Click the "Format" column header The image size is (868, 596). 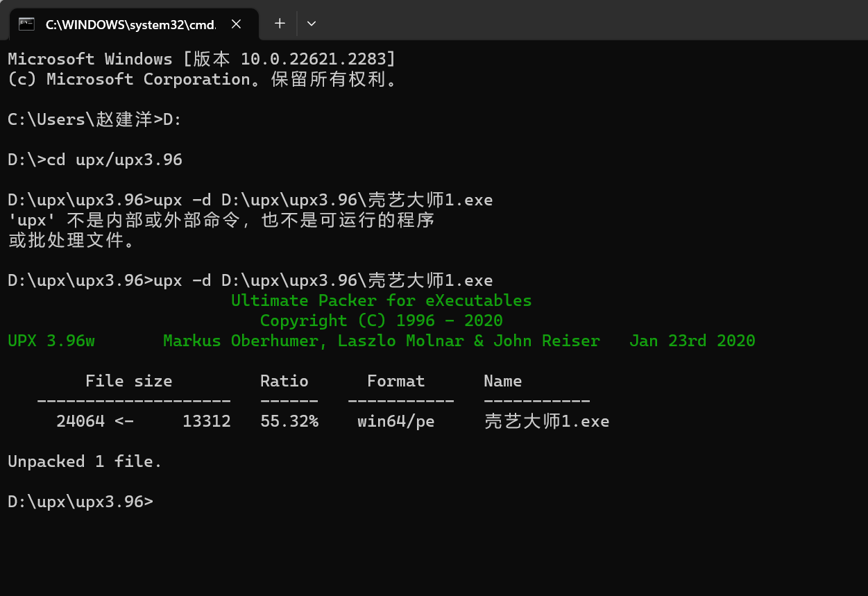[395, 381]
